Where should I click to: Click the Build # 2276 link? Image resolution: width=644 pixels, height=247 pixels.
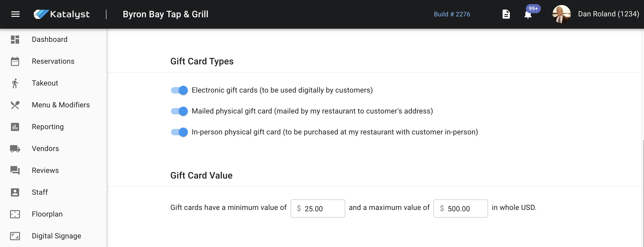click(x=452, y=14)
